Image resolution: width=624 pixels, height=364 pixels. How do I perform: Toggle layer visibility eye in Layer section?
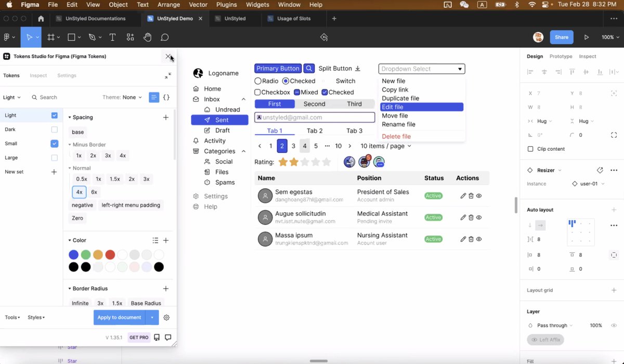tap(614, 326)
